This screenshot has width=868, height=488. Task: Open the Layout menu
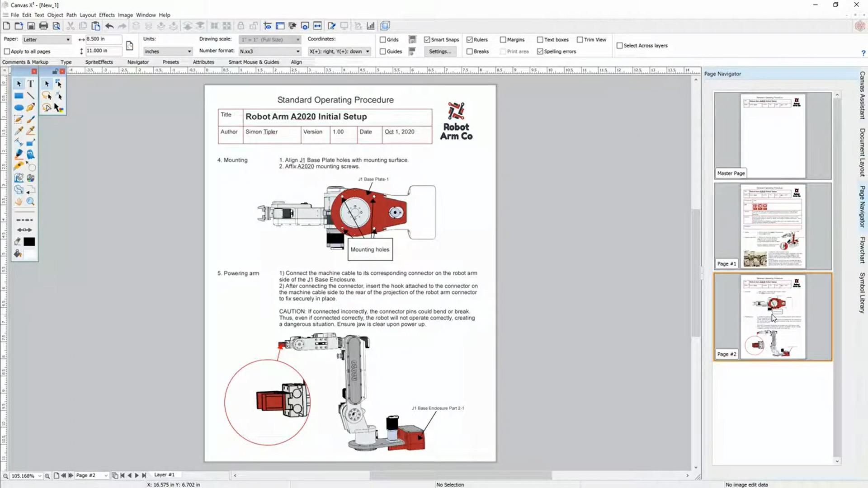[88, 15]
